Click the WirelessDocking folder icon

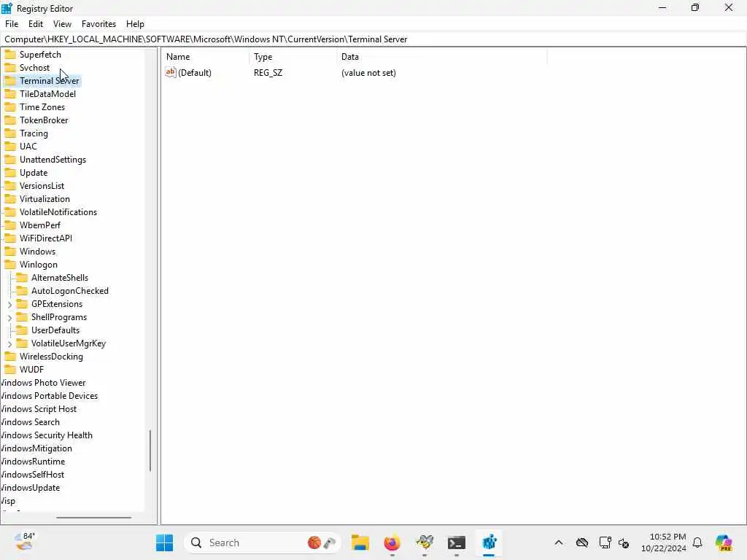point(10,357)
